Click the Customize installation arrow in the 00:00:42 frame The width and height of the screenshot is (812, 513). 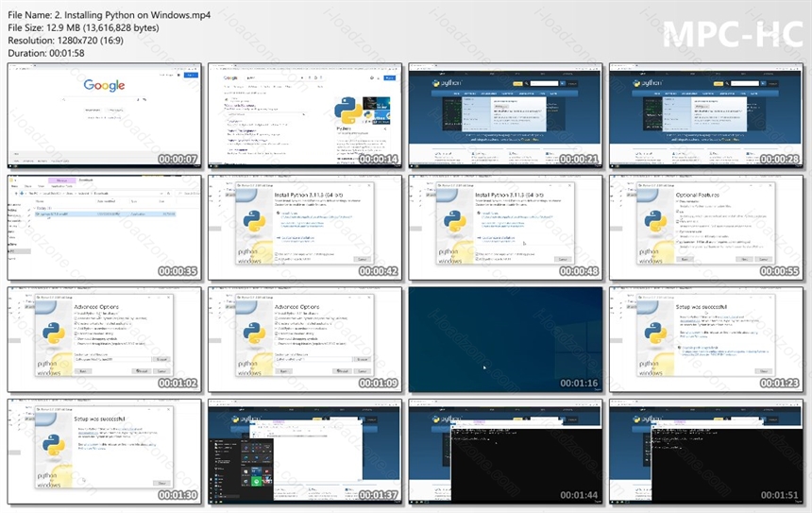(x=279, y=238)
